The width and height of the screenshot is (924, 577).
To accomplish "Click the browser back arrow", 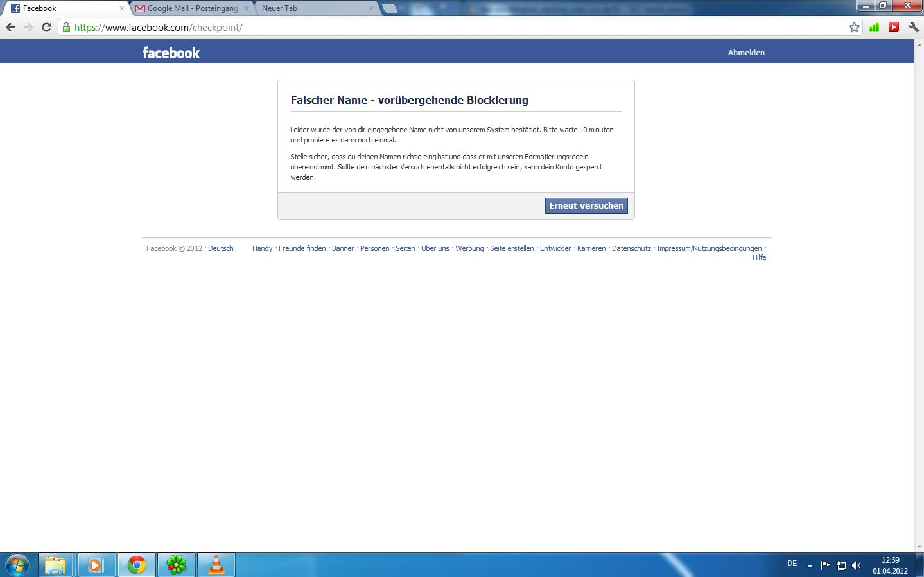I will click(x=10, y=27).
